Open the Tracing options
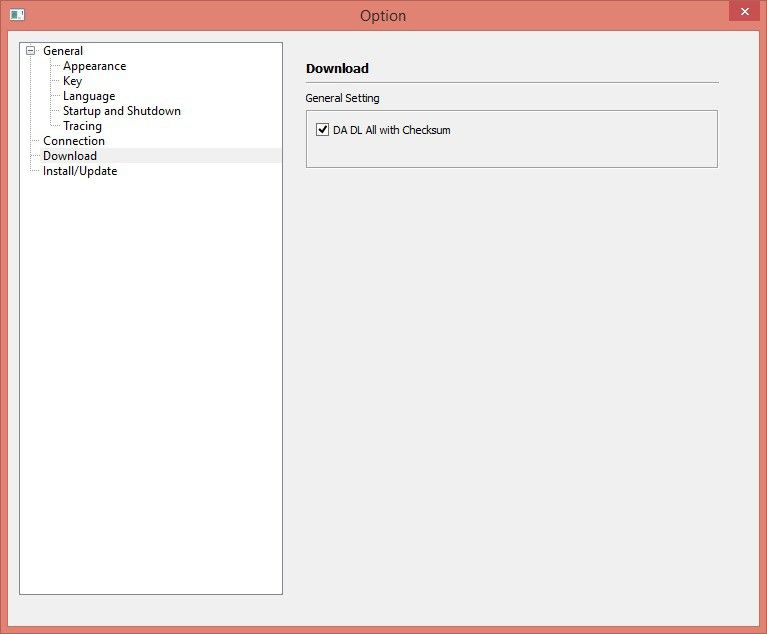This screenshot has height=634, width=767. (x=82, y=126)
